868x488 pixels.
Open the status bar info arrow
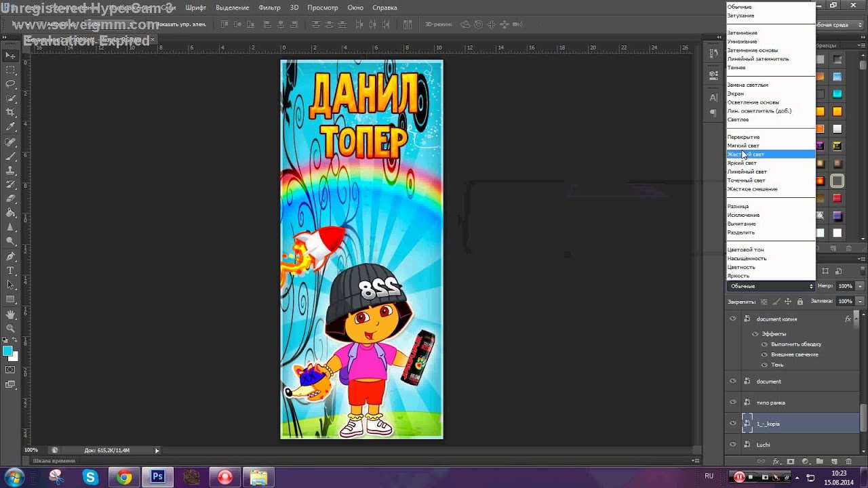[157, 450]
